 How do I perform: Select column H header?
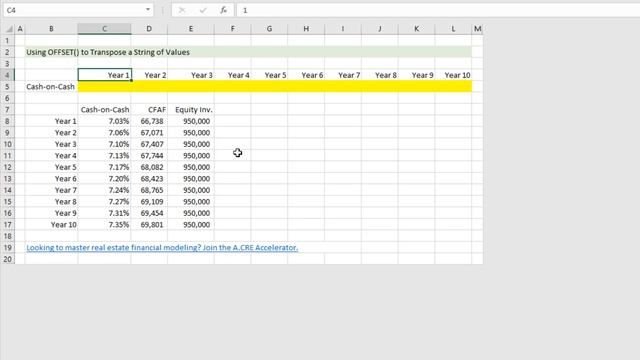[306, 29]
